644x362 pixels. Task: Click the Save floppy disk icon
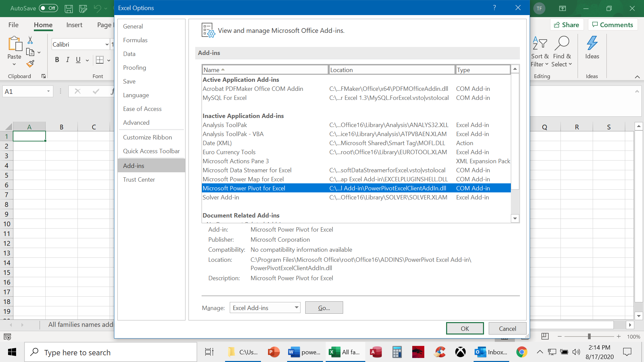click(x=69, y=8)
